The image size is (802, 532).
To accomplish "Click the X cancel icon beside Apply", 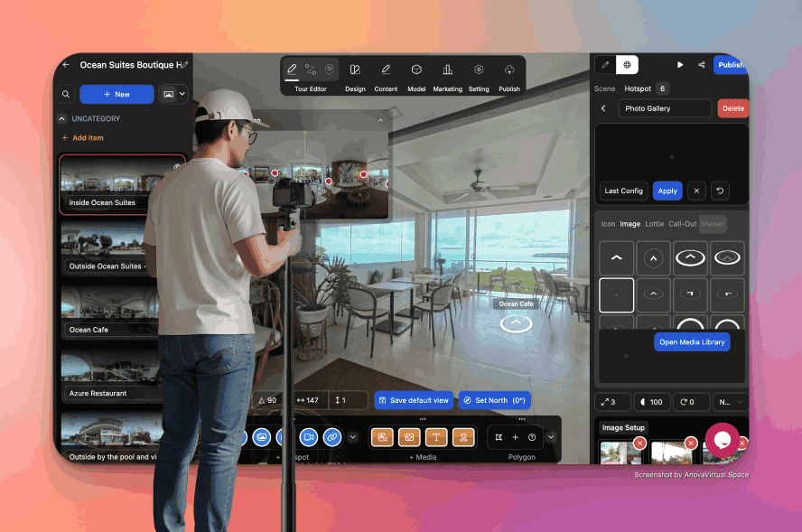I will [696, 191].
